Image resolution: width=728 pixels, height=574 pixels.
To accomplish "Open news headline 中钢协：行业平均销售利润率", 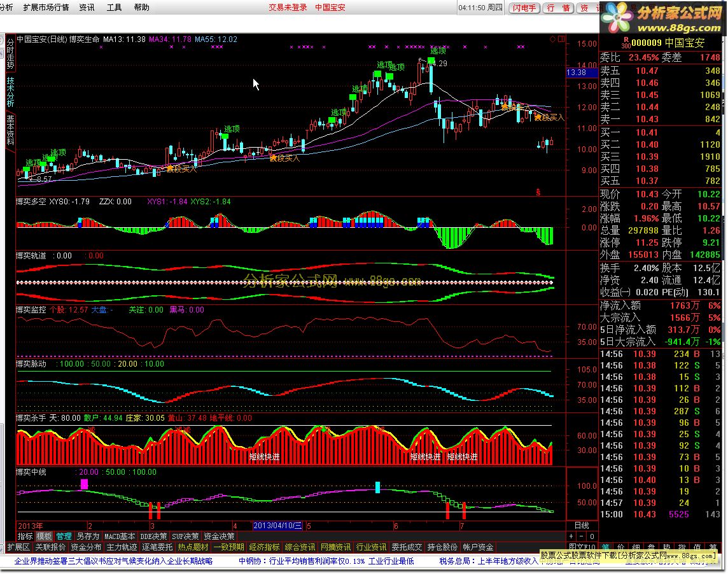I will pos(326,561).
